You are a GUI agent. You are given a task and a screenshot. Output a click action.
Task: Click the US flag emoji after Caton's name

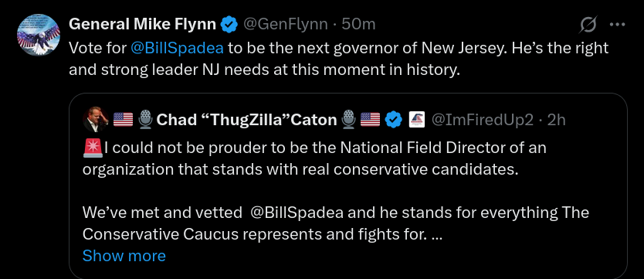tap(370, 120)
